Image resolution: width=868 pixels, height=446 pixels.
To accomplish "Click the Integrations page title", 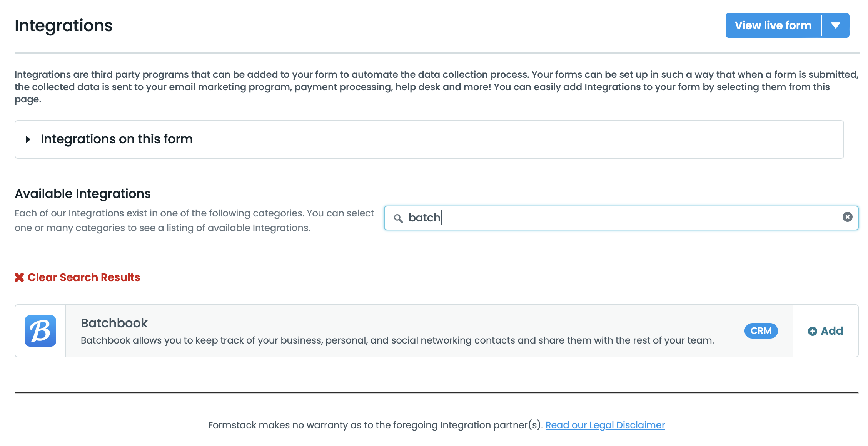I will (63, 25).
